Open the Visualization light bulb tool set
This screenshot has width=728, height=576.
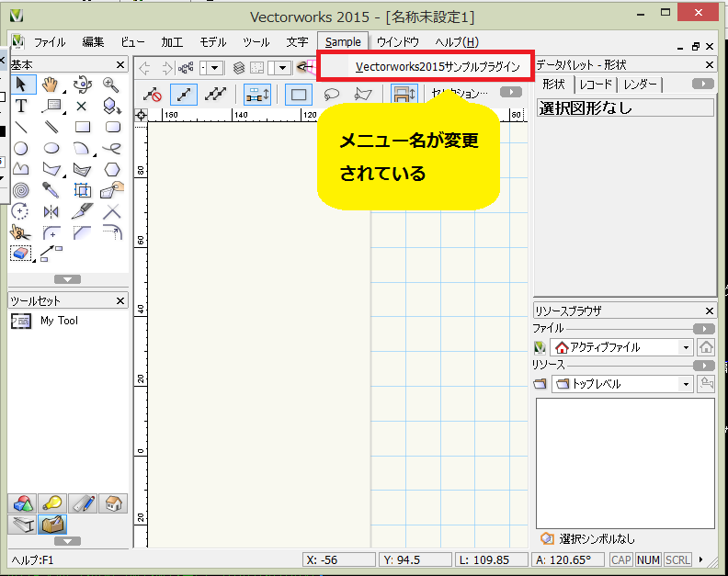coord(52,503)
